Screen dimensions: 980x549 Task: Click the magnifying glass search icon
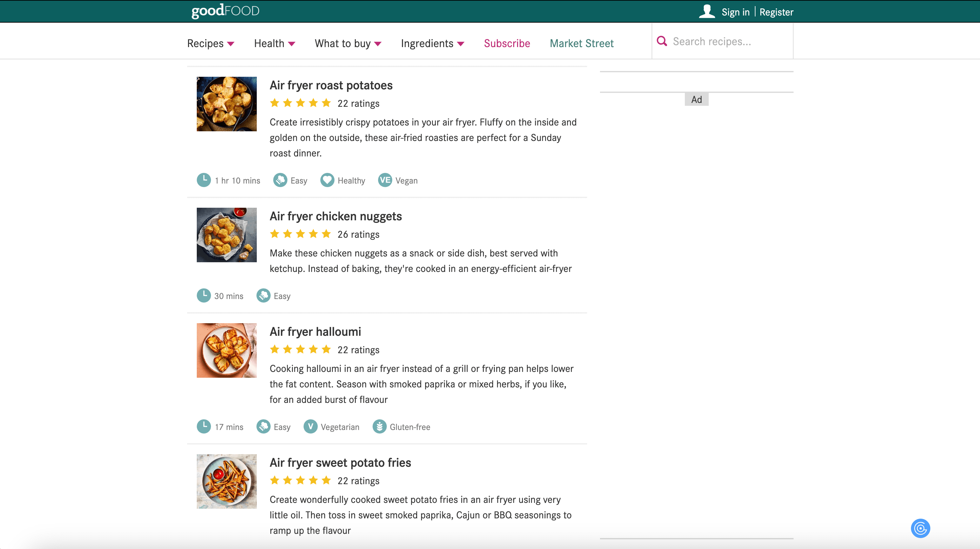point(662,41)
